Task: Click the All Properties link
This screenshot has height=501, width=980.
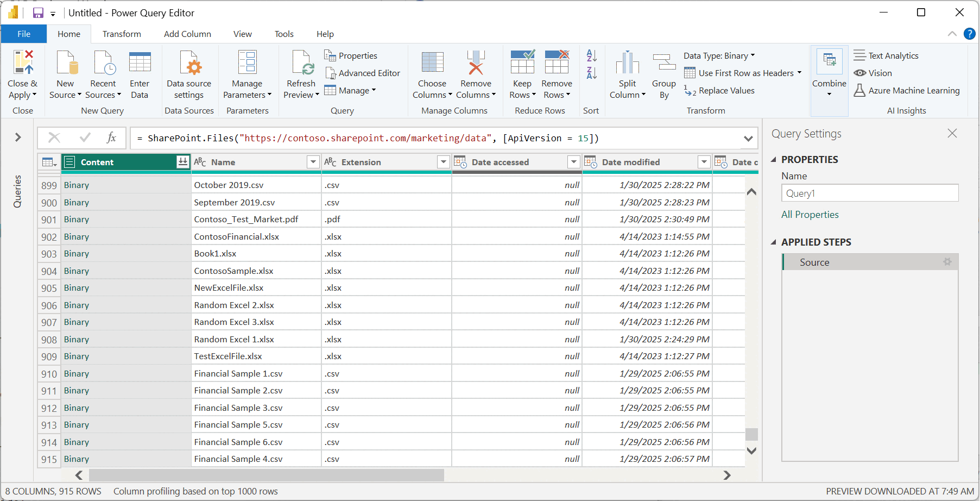Action: (810, 215)
